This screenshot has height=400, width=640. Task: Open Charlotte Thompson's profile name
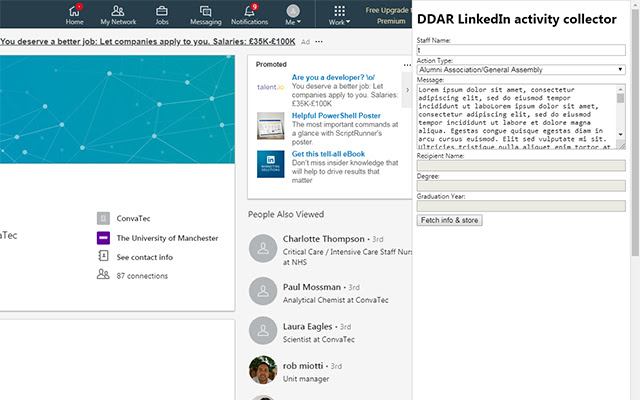pos(323,239)
